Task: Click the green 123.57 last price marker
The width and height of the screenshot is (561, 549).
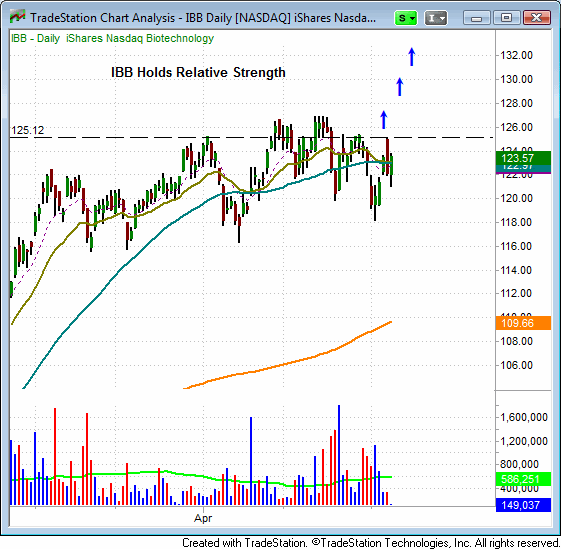Action: 523,158
